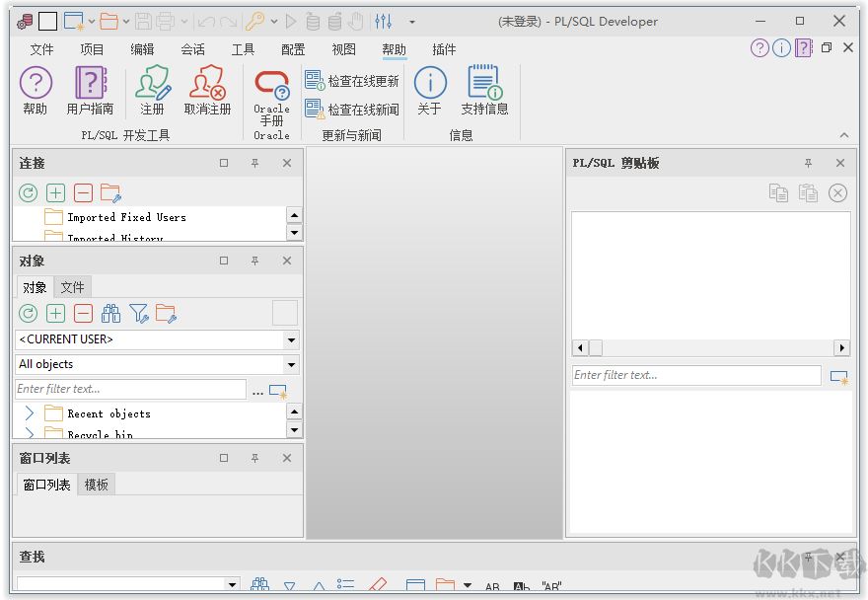Click 检查在线新闻 button
This screenshot has height=600, width=868.
click(x=353, y=110)
